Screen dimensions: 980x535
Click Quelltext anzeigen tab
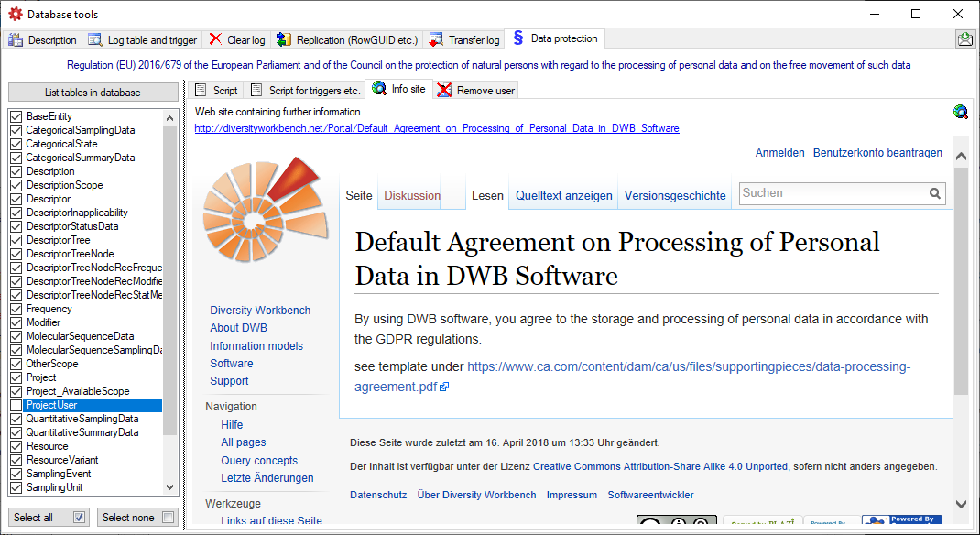[x=564, y=196]
